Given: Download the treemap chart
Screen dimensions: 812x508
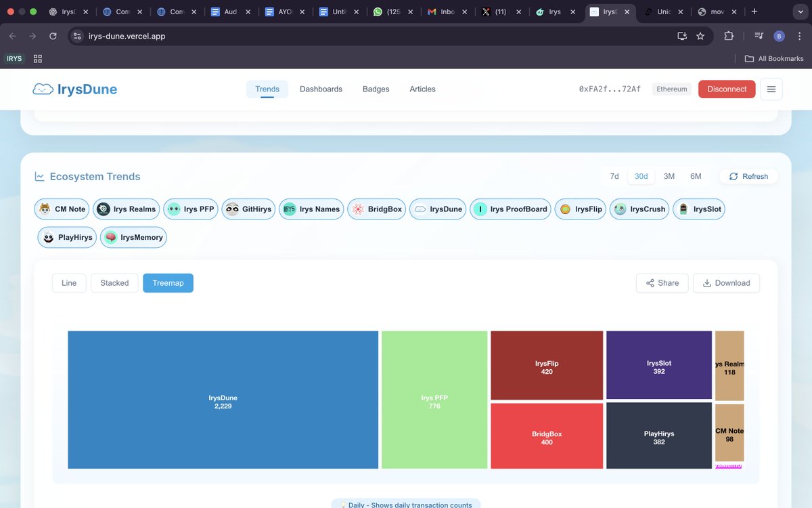Looking at the screenshot, I should tap(726, 283).
